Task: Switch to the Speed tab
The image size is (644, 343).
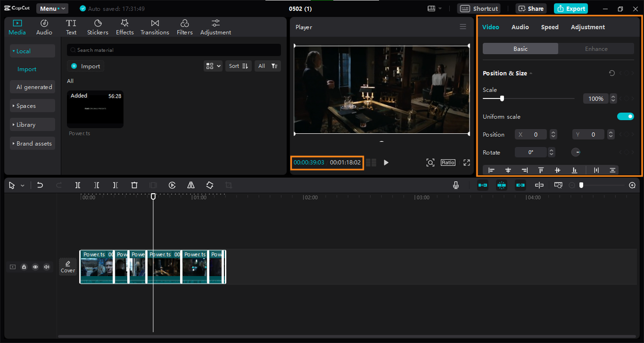Action: (550, 27)
